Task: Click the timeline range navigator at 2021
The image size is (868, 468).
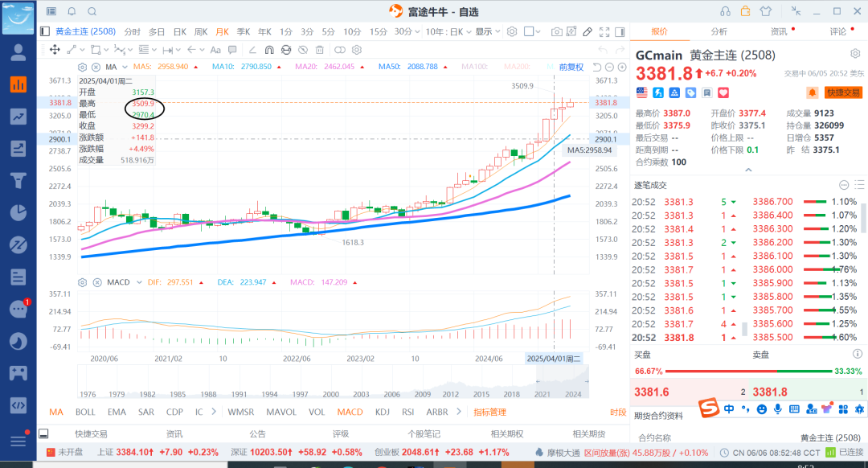Action: click(x=543, y=394)
